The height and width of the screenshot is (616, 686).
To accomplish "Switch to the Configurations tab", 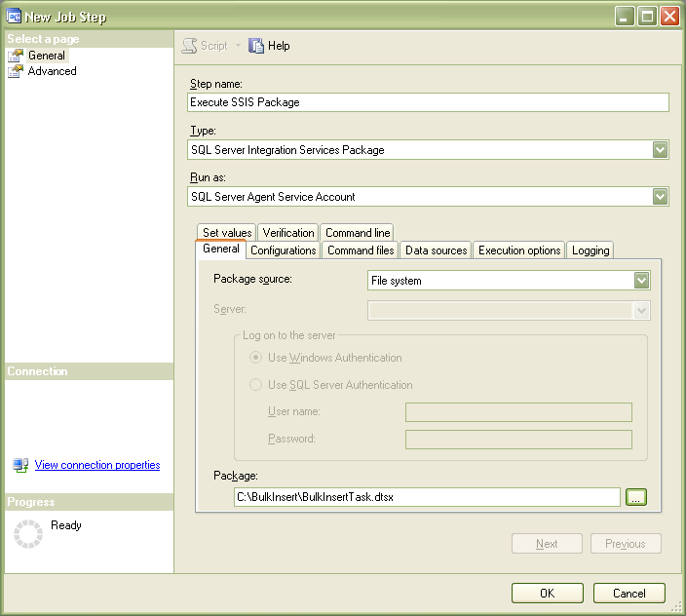I will click(284, 250).
